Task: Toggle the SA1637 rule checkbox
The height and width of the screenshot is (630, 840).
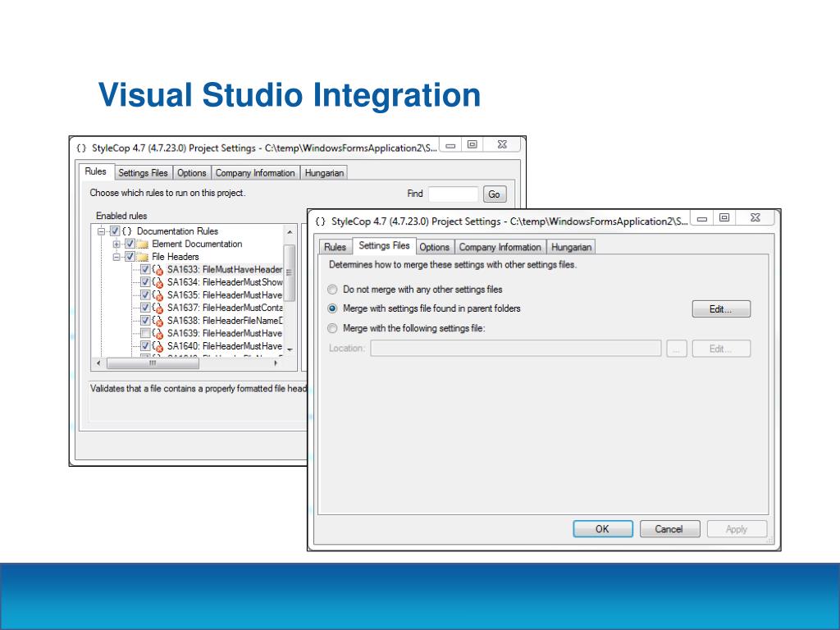Action: (x=145, y=308)
